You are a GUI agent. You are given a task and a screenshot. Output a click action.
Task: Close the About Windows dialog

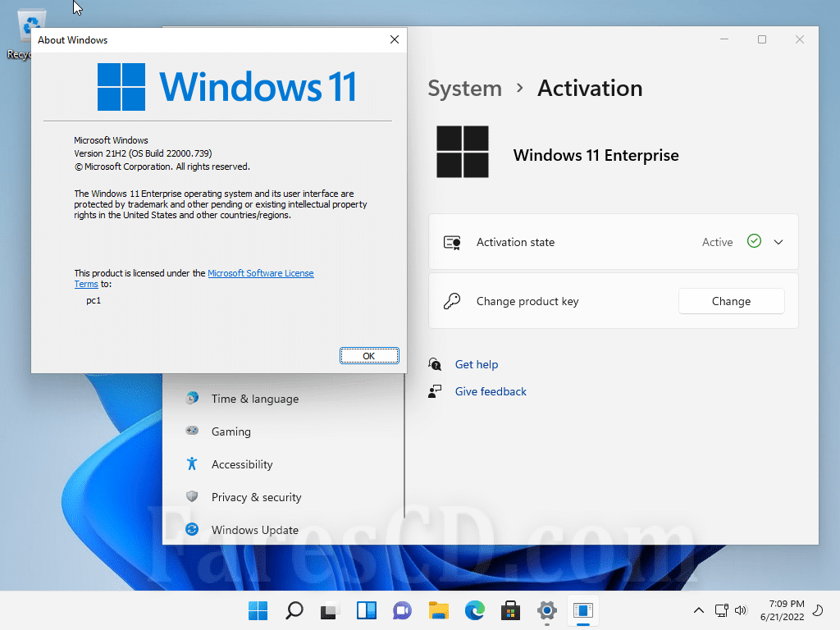click(395, 39)
